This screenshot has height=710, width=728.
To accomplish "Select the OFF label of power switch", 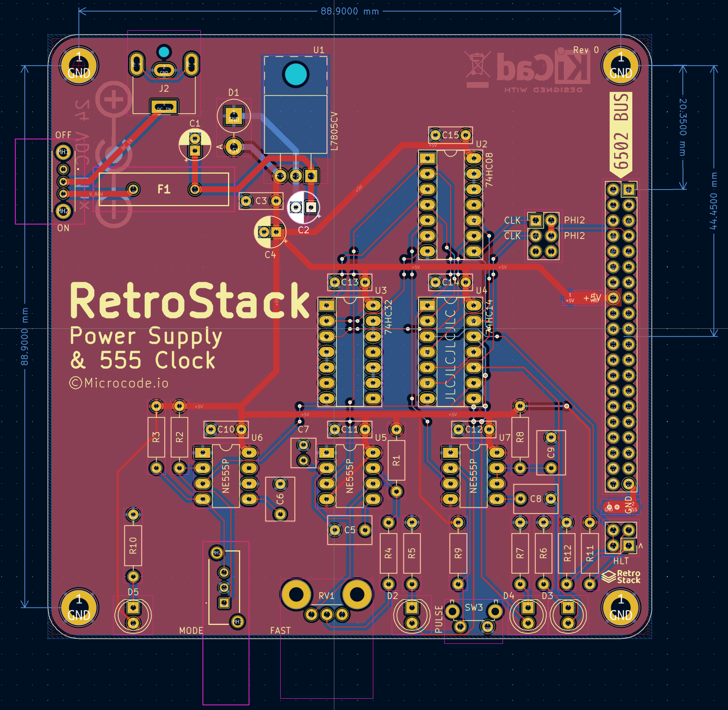I will 63,135.
